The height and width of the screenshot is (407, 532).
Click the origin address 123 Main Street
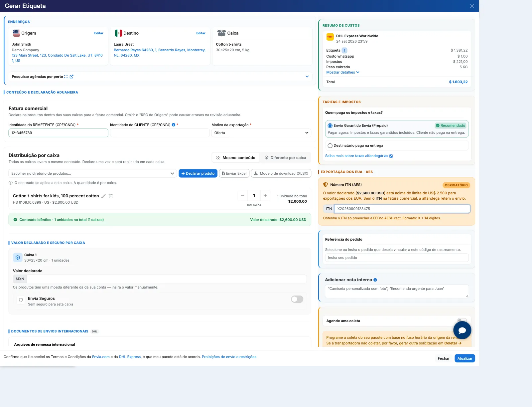point(57,58)
